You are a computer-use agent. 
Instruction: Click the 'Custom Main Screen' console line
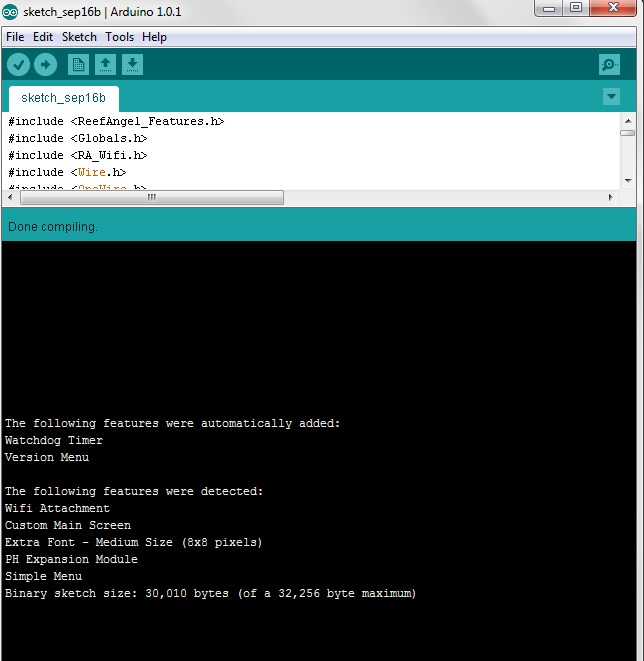pyautogui.click(x=68, y=525)
